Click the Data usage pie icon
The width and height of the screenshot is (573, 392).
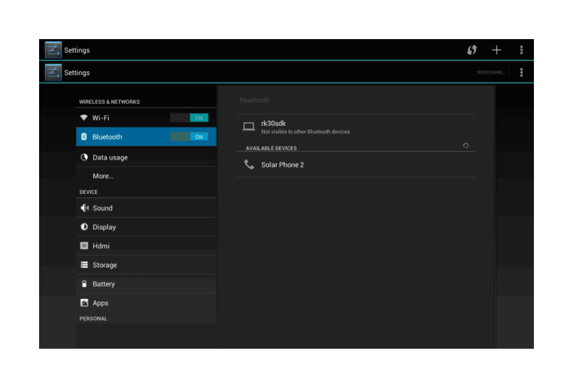point(84,157)
